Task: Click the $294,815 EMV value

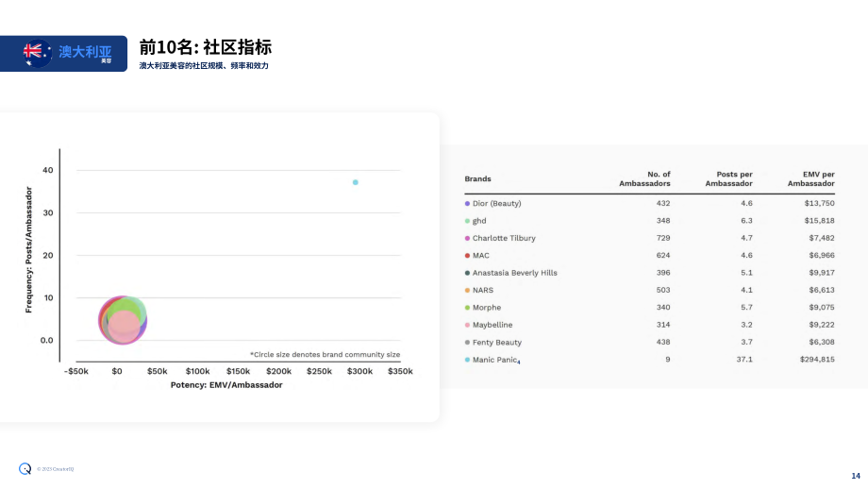Action: tap(817, 360)
